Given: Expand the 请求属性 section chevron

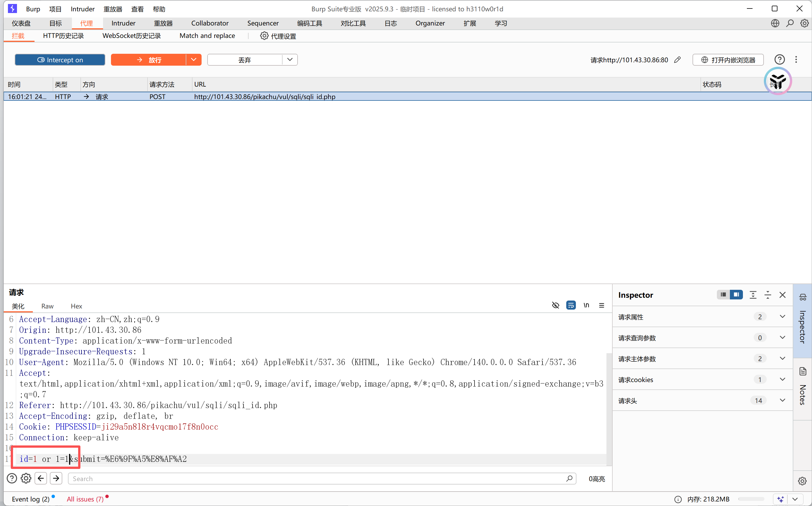Looking at the screenshot, I should click(x=783, y=317).
